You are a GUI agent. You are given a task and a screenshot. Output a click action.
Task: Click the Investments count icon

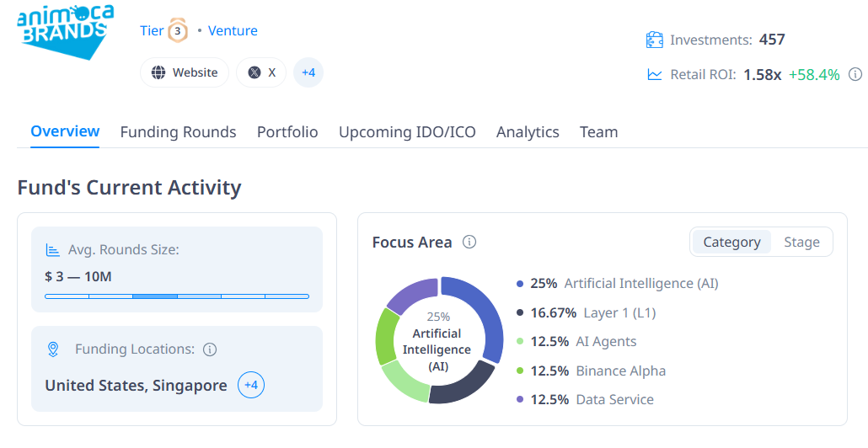(655, 40)
